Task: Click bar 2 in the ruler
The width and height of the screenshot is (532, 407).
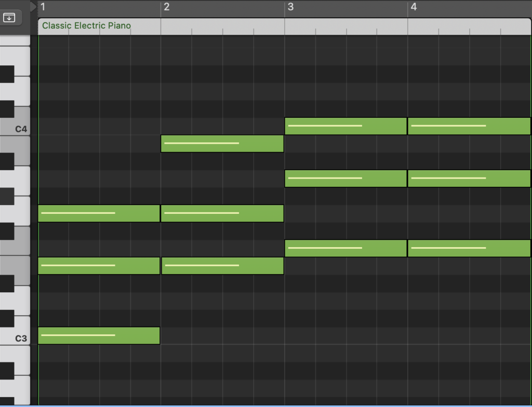Action: (x=167, y=7)
